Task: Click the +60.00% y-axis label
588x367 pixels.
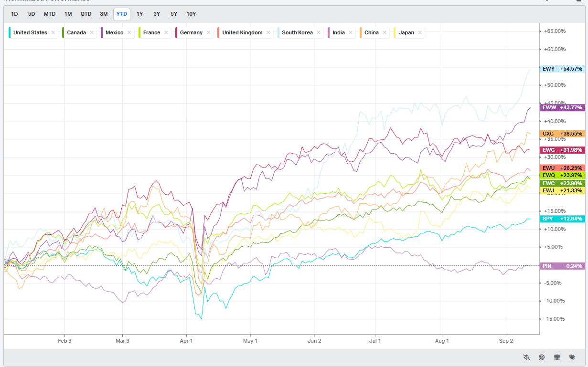Action: point(555,49)
